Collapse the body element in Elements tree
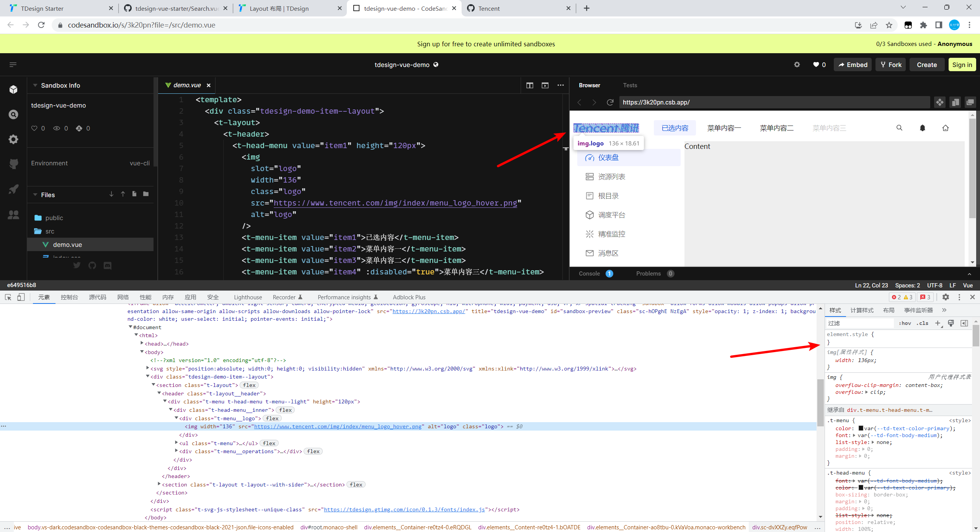Screen dimensions: 980x532 point(142,352)
